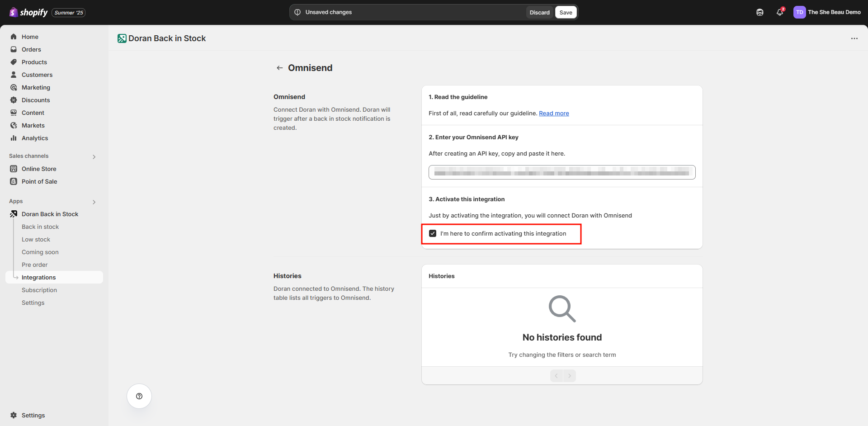
Task: Click the Analytics bar chart icon
Action: tap(14, 138)
